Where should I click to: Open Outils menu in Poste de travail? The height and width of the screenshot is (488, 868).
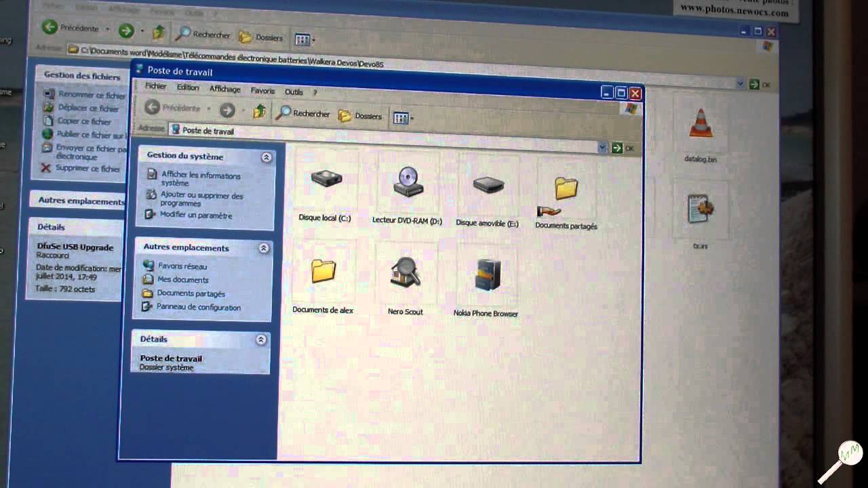click(x=294, y=91)
